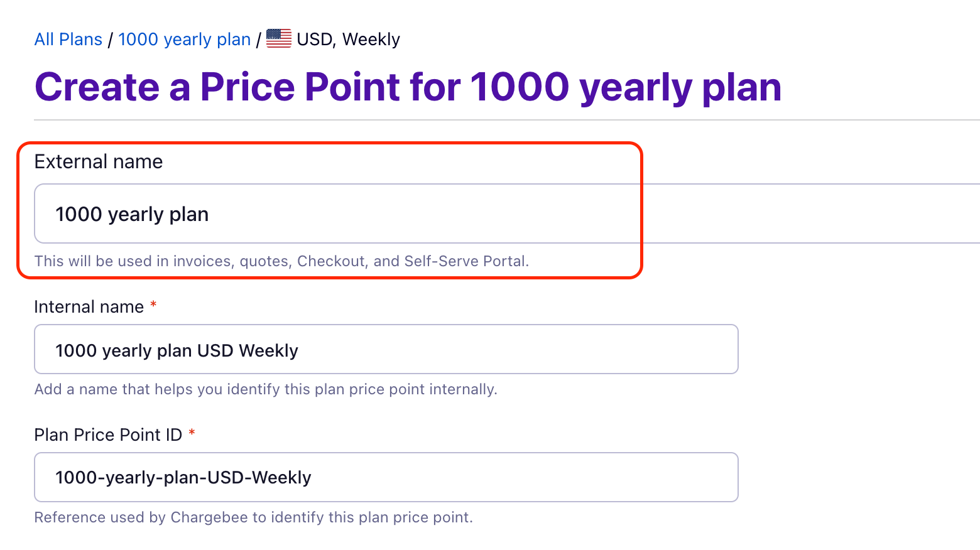The image size is (980, 550).
Task: Click the divider line under the heading
Action: (503, 120)
